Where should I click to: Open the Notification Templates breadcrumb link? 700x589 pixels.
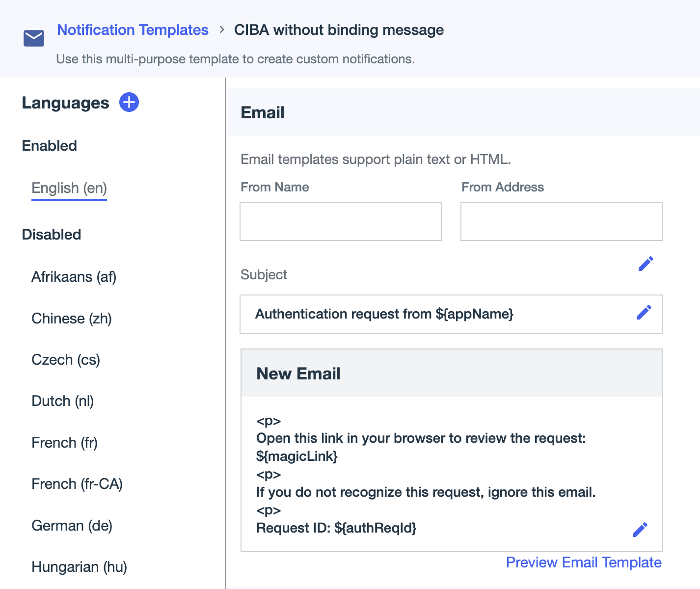[x=133, y=30]
